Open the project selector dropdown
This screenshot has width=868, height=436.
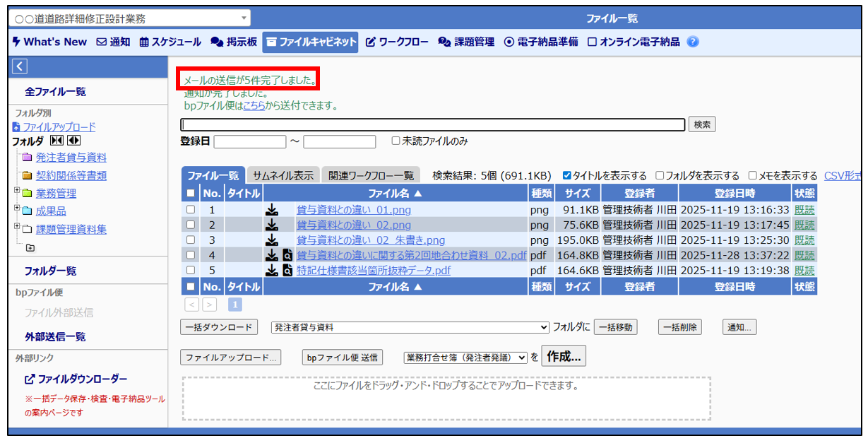point(131,18)
